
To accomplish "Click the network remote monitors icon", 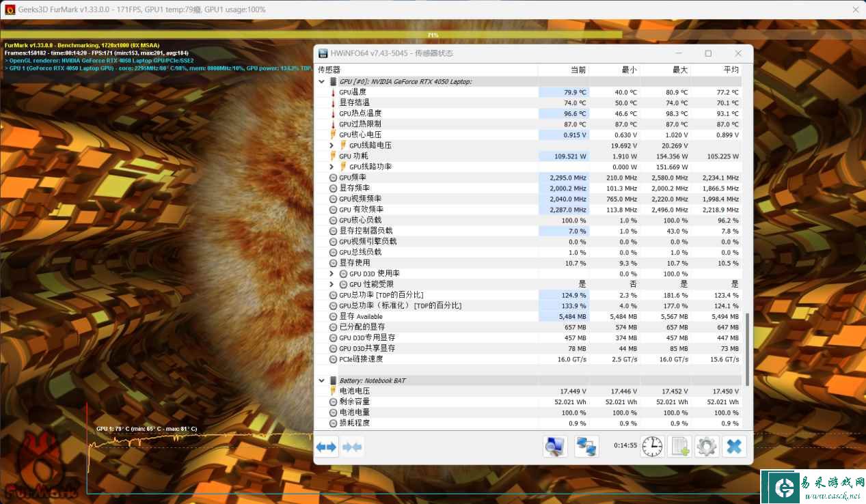I will pyautogui.click(x=586, y=447).
